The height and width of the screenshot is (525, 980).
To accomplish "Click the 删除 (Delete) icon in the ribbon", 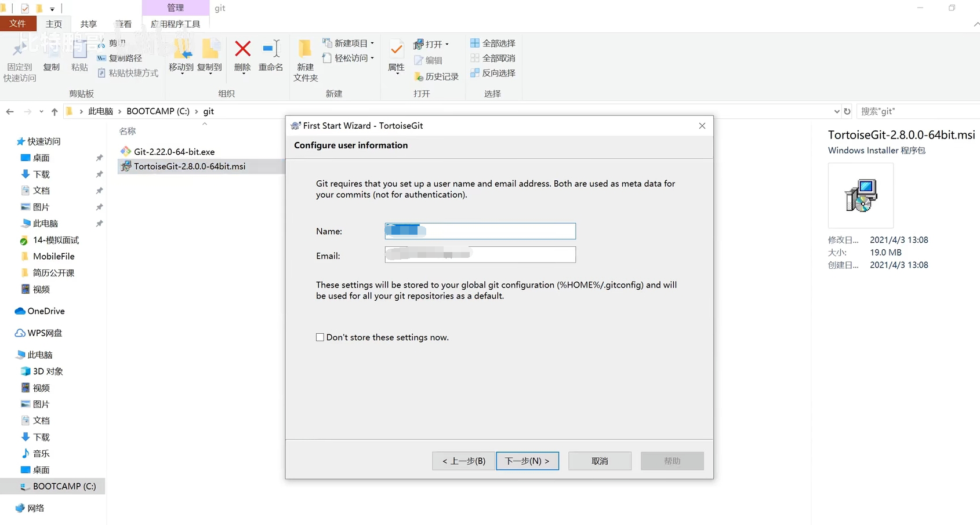I will click(242, 54).
